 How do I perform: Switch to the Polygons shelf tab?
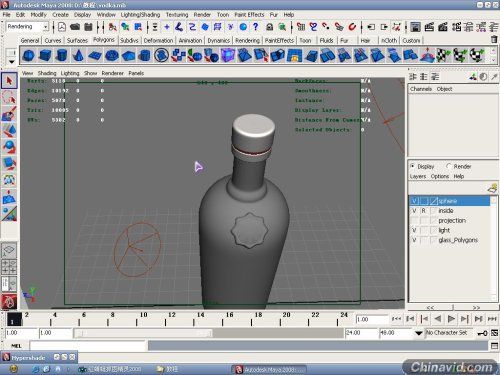[104, 40]
